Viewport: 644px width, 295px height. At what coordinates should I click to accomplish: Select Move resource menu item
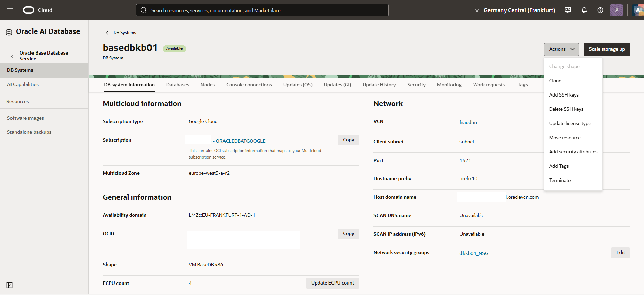click(573, 138)
